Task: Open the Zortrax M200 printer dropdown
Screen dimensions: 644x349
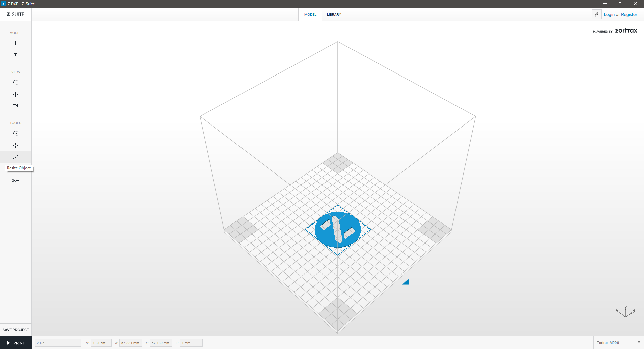Action: point(618,343)
